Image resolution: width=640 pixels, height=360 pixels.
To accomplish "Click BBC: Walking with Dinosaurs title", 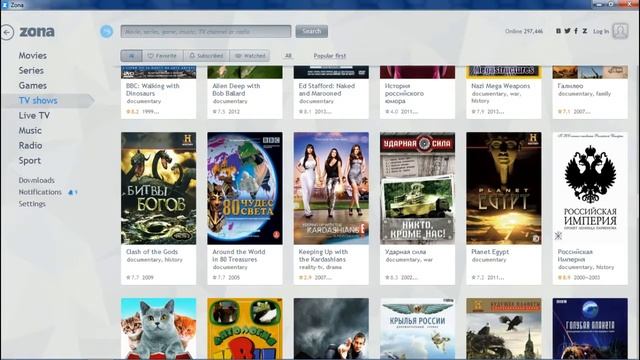I will click(153, 90).
